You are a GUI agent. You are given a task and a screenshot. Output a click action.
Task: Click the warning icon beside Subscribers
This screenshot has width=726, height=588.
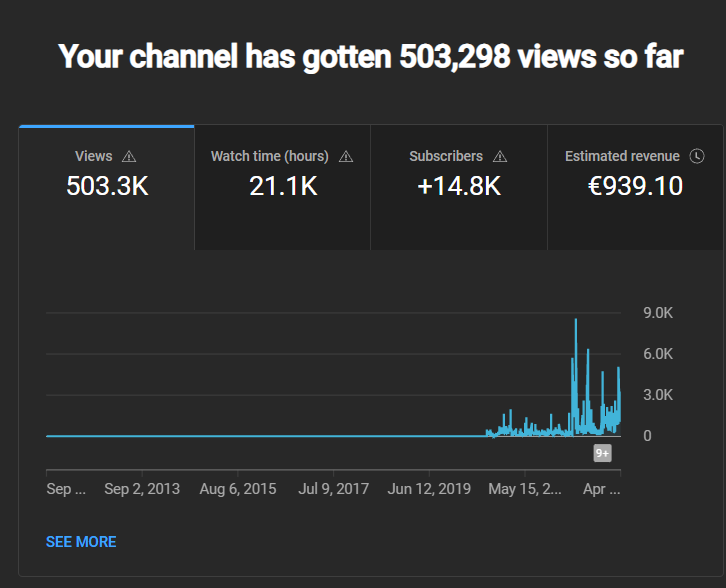point(500,156)
